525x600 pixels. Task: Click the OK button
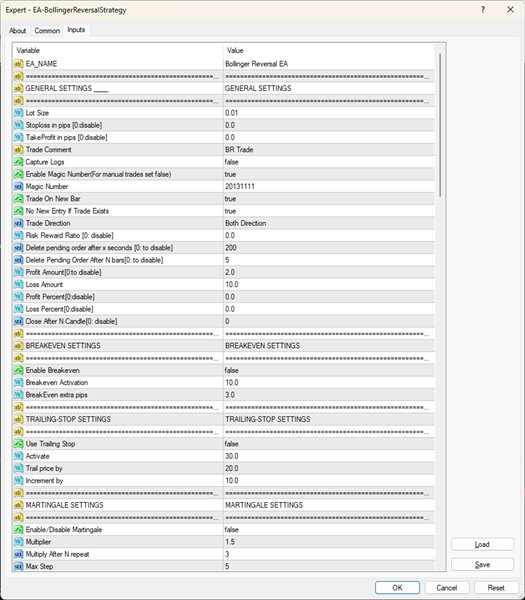coord(397,588)
